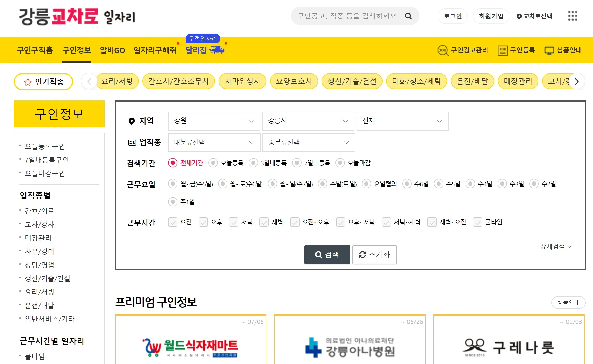Image resolution: width=593 pixels, height=364 pixels.
Task: Click the 구인광고관리 JOB magnifier icon
Action: (x=443, y=50)
